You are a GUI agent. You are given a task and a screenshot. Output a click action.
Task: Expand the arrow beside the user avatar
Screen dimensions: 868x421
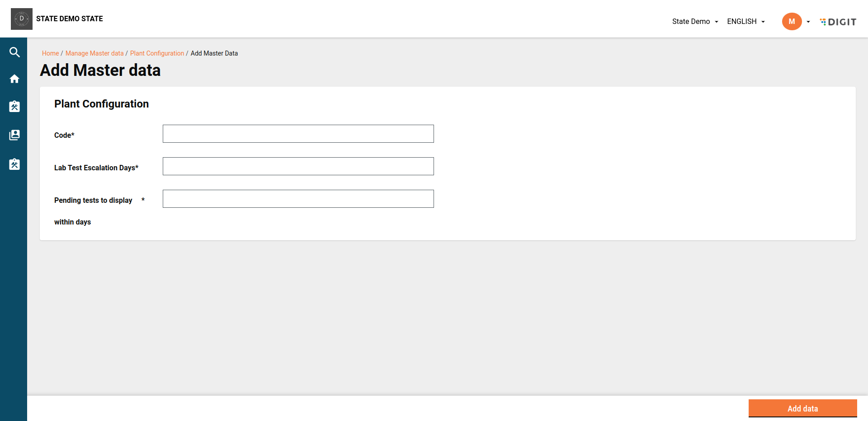(808, 22)
